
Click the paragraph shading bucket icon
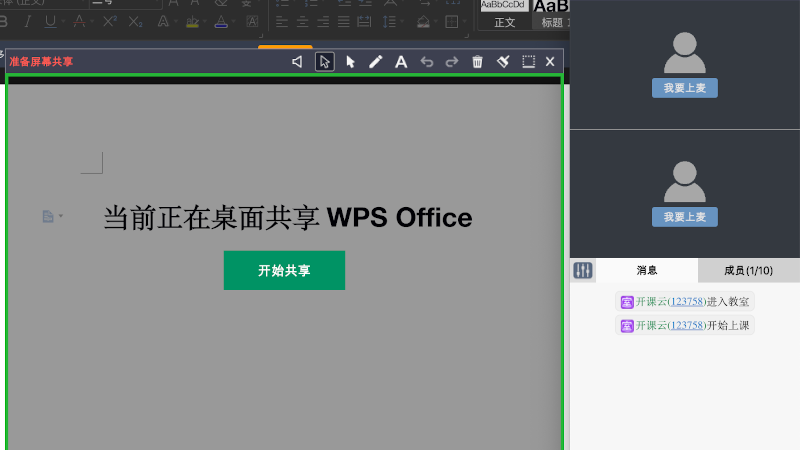click(423, 21)
